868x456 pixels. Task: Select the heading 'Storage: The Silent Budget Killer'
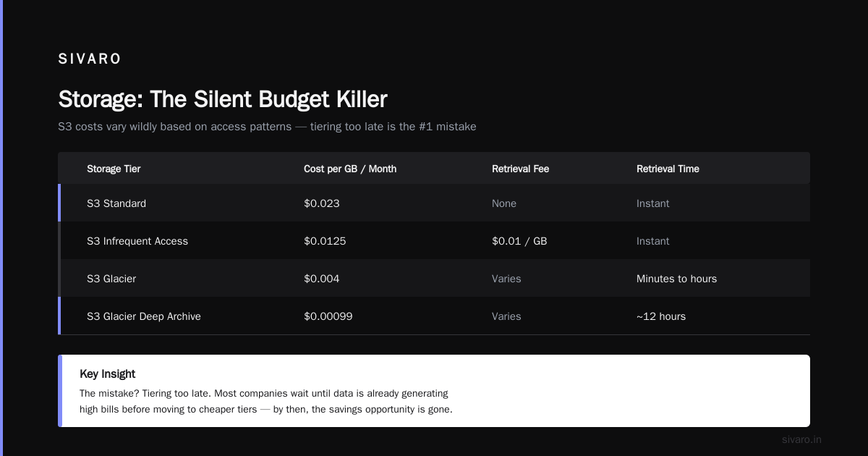[x=223, y=99]
